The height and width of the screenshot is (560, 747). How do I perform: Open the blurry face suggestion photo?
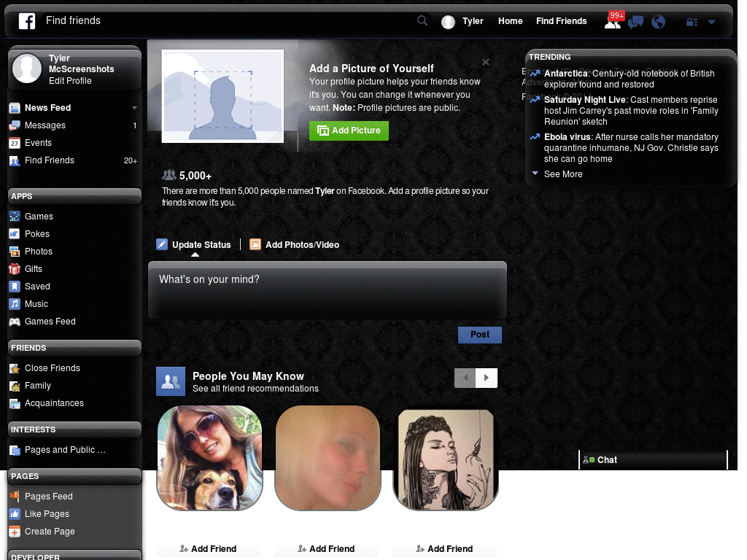tap(328, 458)
